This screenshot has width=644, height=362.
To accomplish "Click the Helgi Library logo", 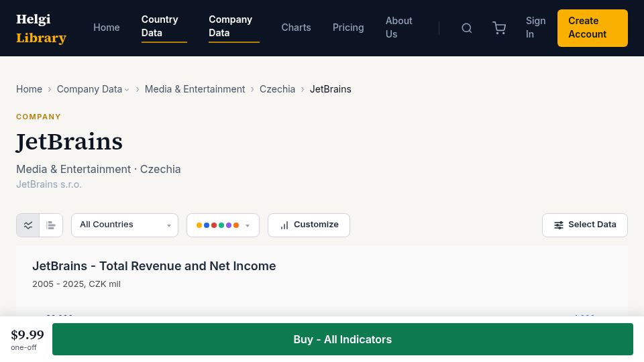I will [x=41, y=28].
